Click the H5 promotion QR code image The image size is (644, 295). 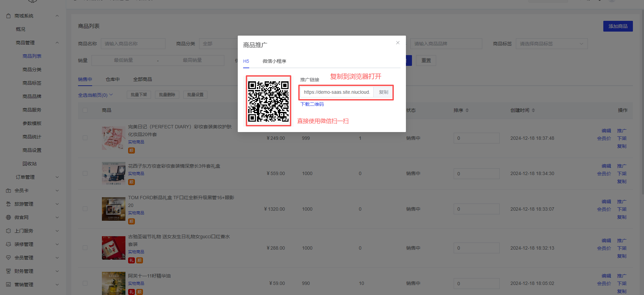click(x=268, y=101)
